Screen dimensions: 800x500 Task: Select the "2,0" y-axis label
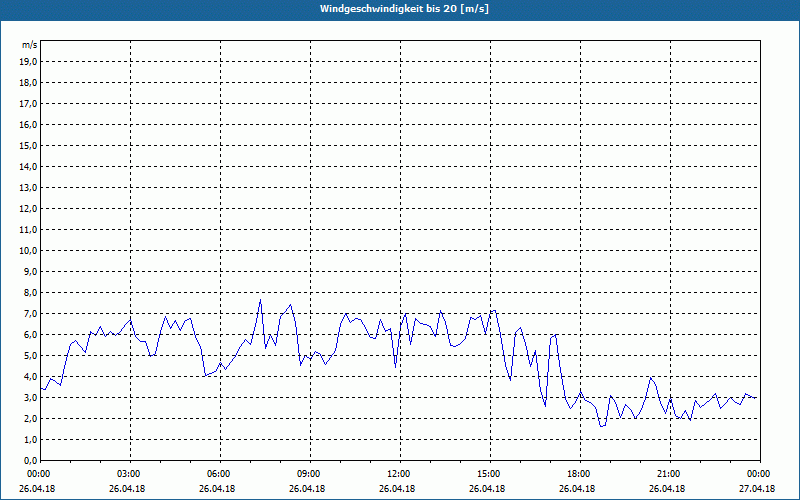coord(30,419)
